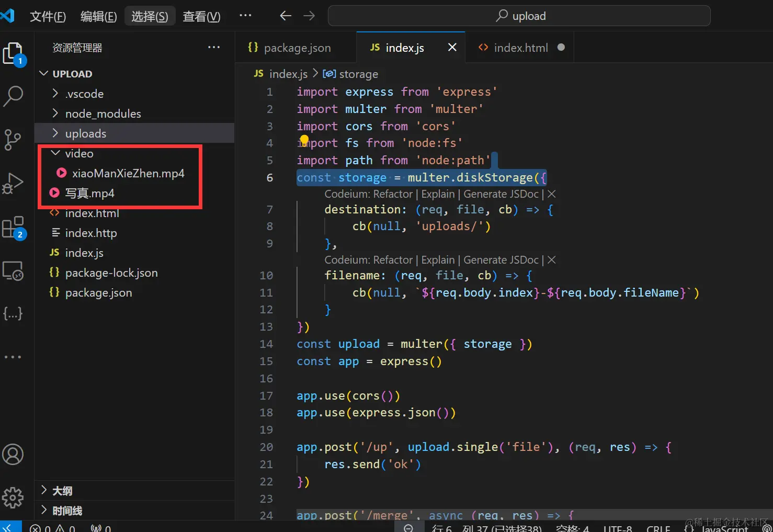Dismiss Codeium lens above filename line
The width and height of the screenshot is (773, 532).
(x=551, y=260)
